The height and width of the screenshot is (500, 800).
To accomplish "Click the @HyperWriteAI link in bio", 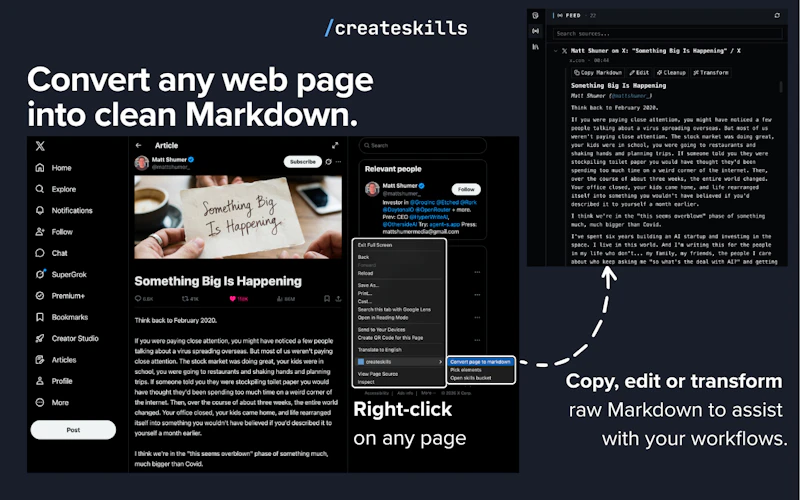I will click(429, 217).
